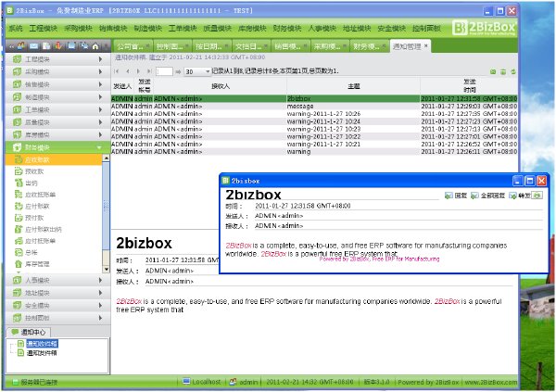
Task: Go to first page of notification list
Action: pos(117,71)
